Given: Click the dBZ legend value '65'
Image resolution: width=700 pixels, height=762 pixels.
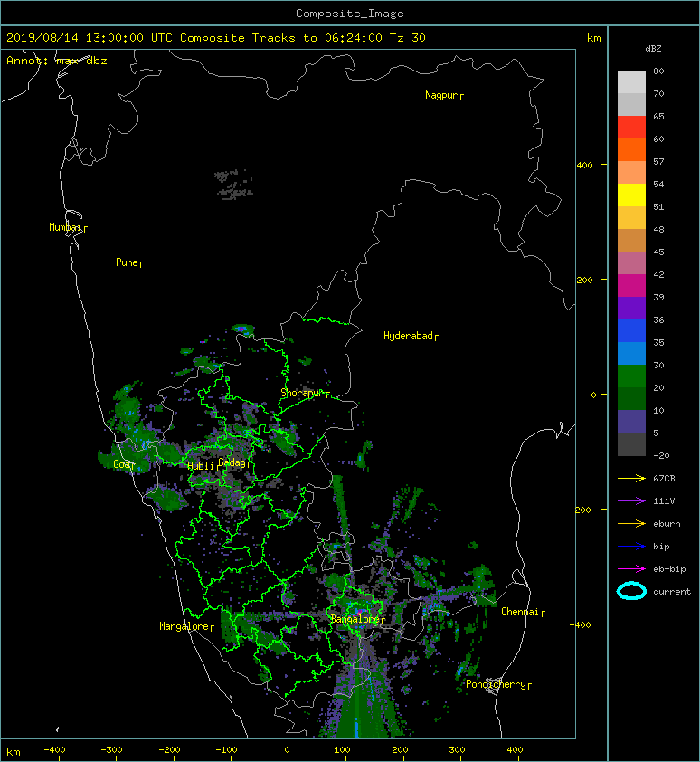Looking at the screenshot, I should click(658, 116).
